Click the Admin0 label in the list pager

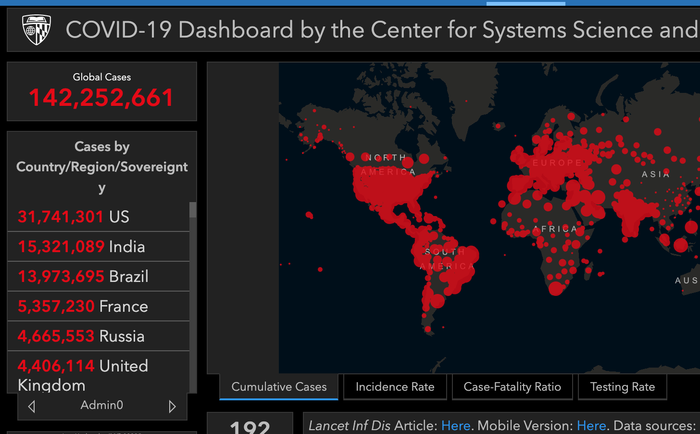pos(101,405)
